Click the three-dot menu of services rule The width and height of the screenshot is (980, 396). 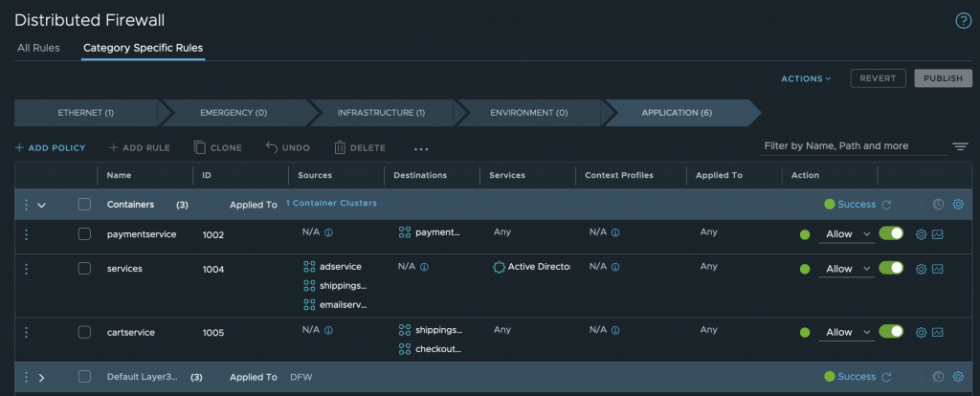pos(27,269)
